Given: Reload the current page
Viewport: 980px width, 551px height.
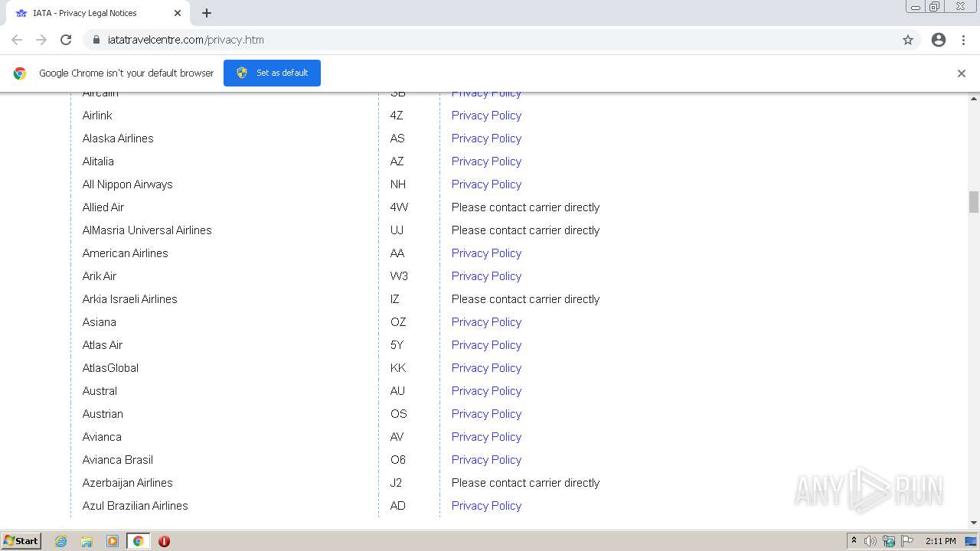Looking at the screenshot, I should [x=66, y=40].
